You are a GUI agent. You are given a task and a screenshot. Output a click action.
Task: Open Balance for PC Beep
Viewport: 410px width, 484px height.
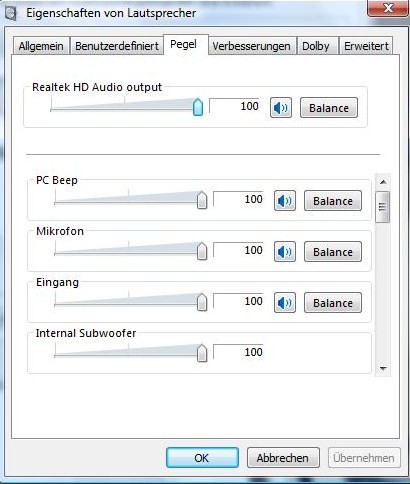point(333,201)
